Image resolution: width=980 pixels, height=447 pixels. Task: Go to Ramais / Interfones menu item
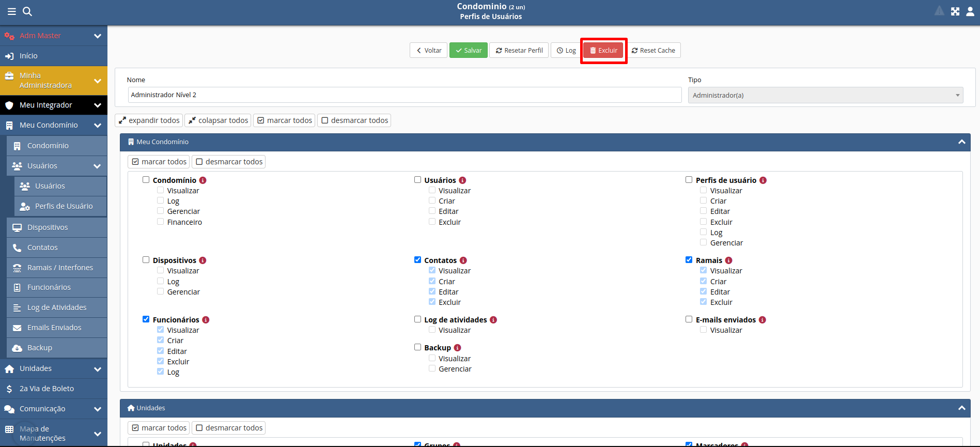tap(60, 268)
